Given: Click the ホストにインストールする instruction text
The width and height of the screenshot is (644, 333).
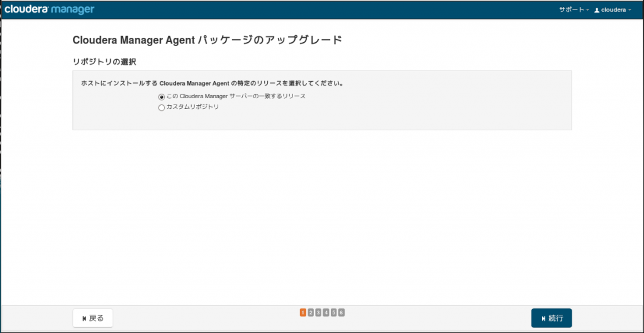Looking at the screenshot, I should pos(213,84).
